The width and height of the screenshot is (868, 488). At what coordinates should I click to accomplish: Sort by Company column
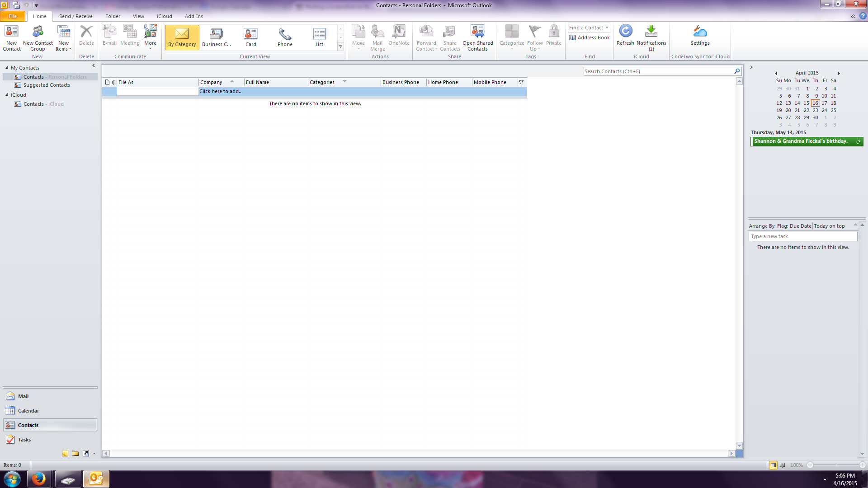(x=221, y=82)
